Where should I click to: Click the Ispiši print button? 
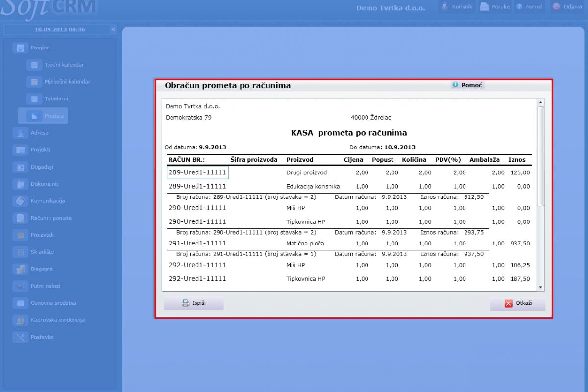point(194,303)
